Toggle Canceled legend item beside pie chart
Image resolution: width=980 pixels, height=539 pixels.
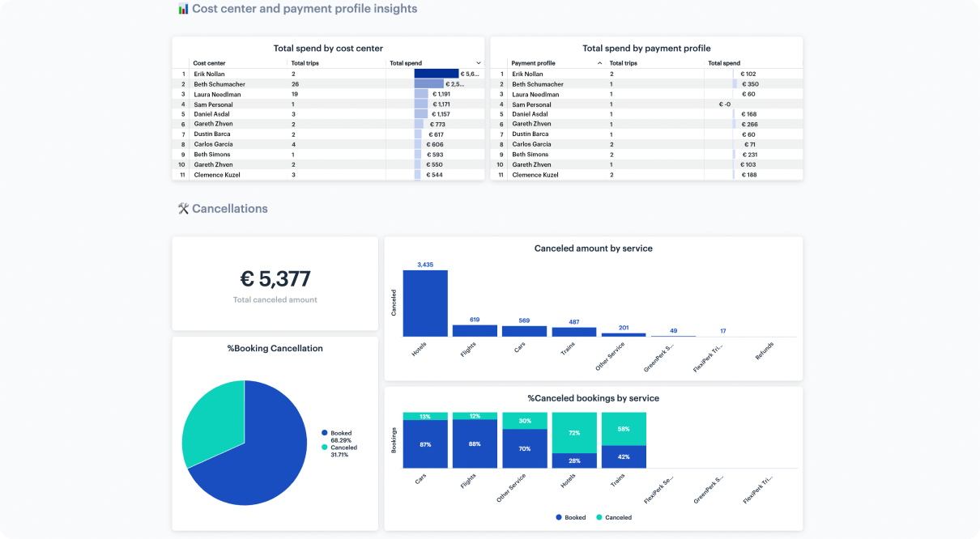pyautogui.click(x=339, y=448)
